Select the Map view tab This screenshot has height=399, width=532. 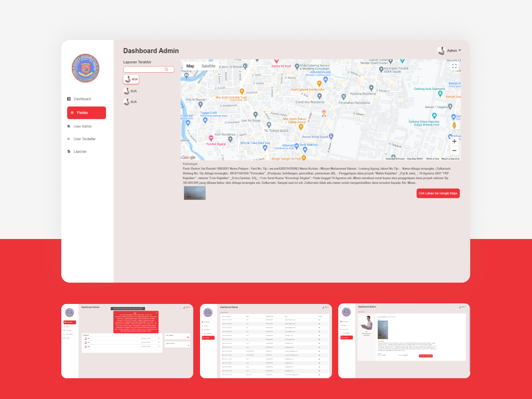(190, 66)
